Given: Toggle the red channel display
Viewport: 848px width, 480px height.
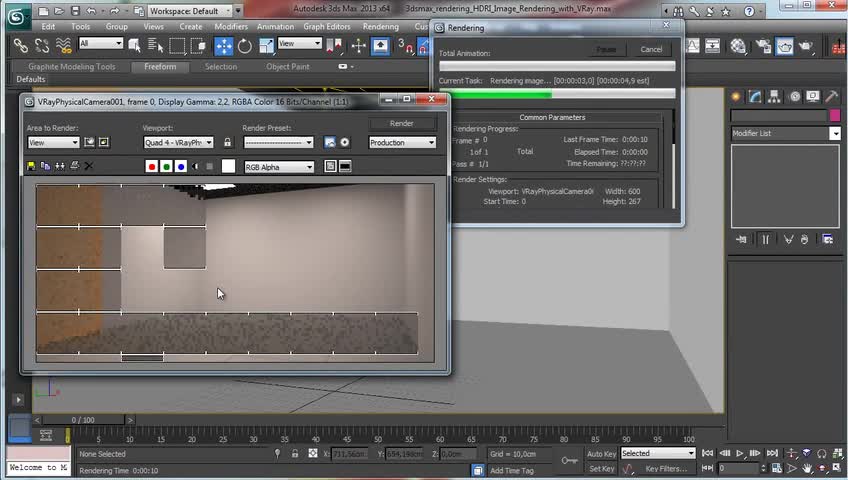Looking at the screenshot, I should click(152, 167).
